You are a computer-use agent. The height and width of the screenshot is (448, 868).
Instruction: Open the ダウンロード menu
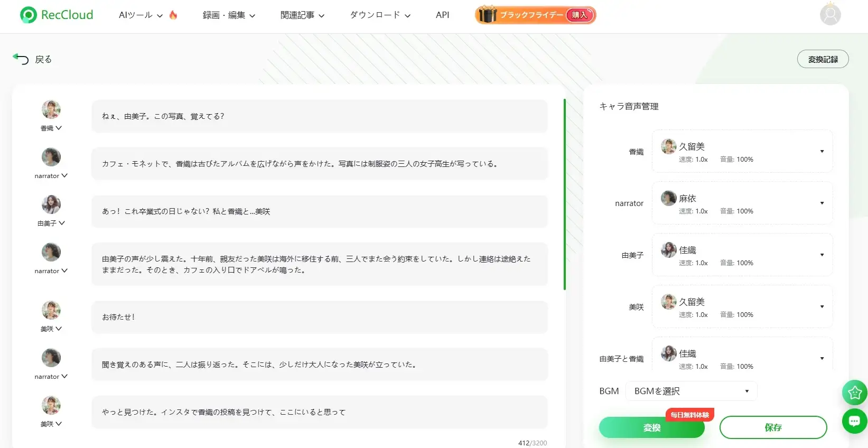[380, 15]
